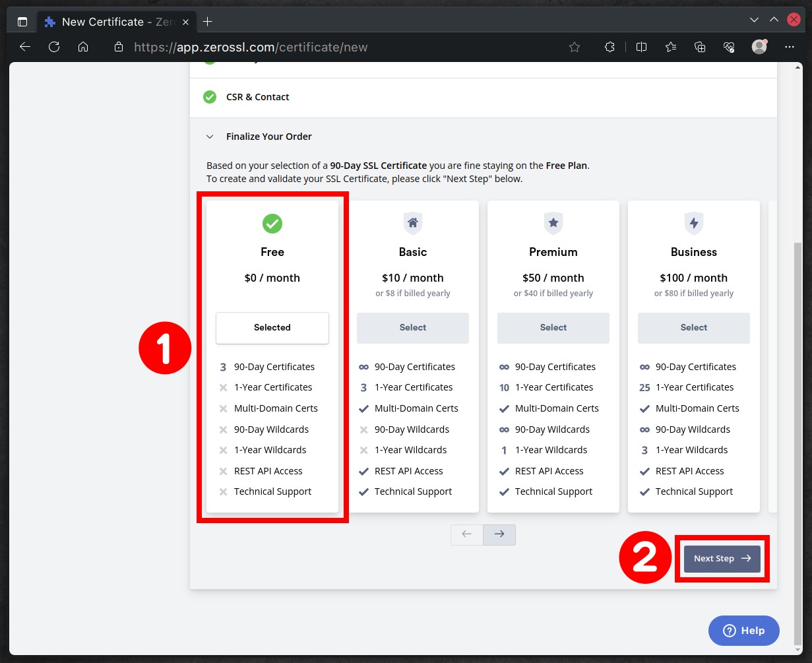812x663 pixels.
Task: Click the address bar URL
Action: [251, 47]
